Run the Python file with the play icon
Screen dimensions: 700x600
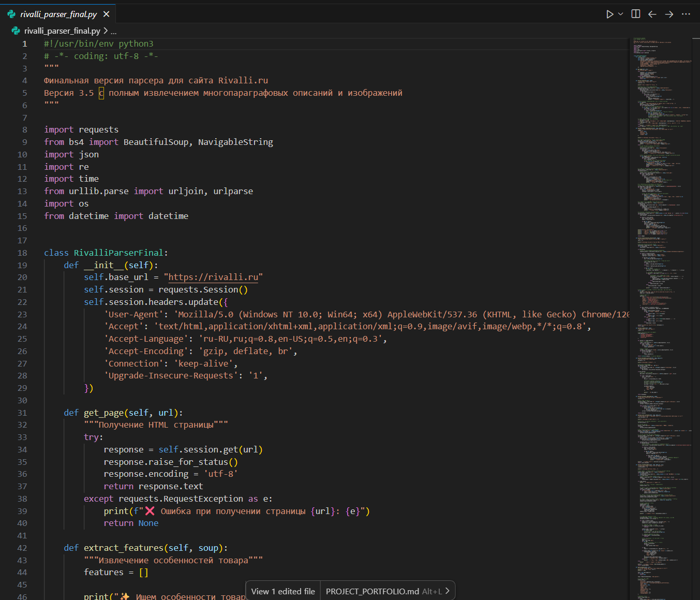(609, 14)
